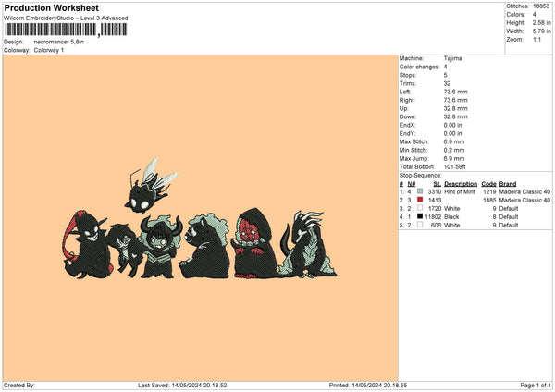Click the Stitches value 18853
Image resolution: width=555 pixels, height=392 pixels.
point(541,6)
